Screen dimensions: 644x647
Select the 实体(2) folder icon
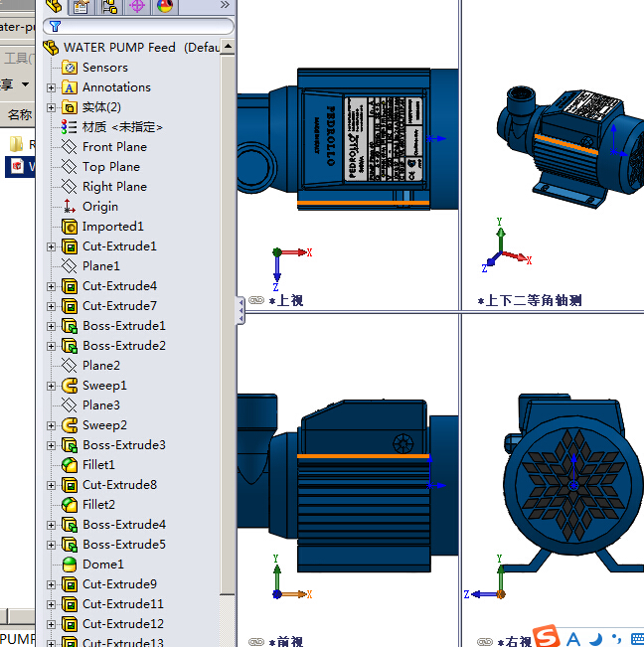[x=69, y=107]
